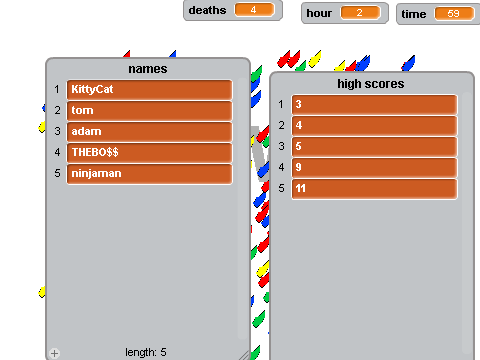Select the ninjaman entry
The image size is (480, 360).
click(x=149, y=174)
